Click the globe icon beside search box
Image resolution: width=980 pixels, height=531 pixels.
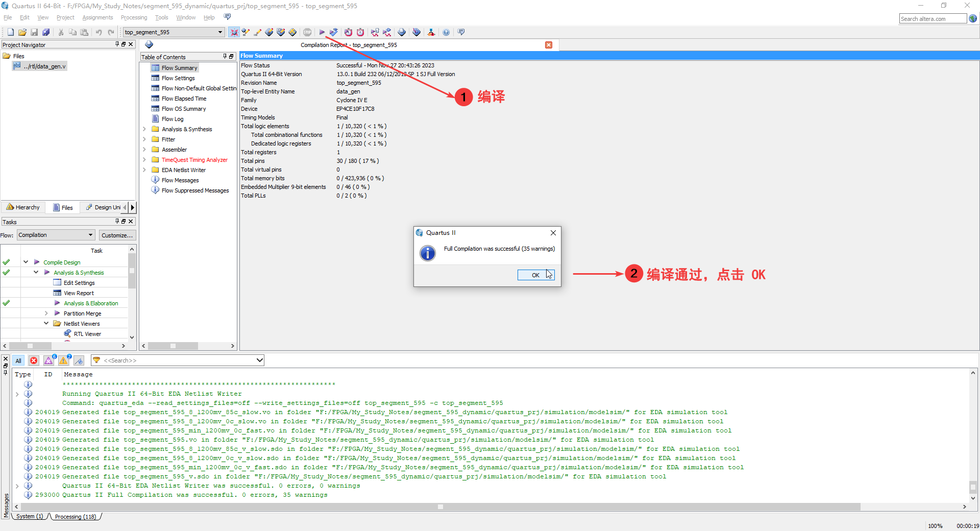973,18
